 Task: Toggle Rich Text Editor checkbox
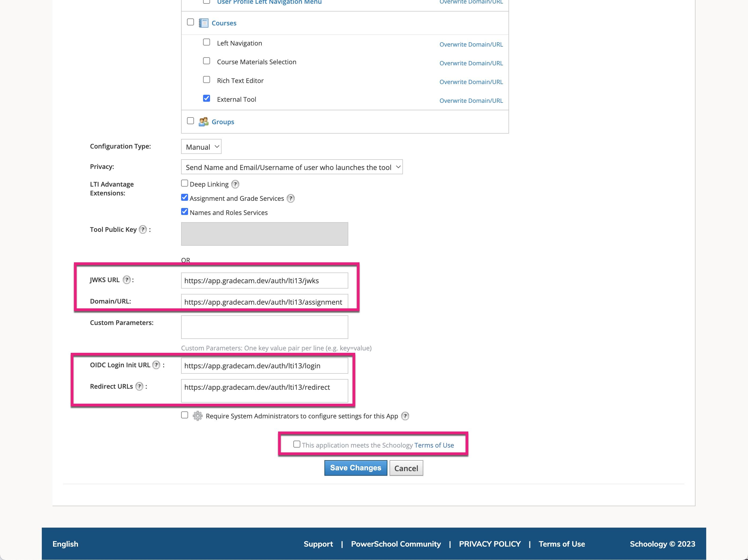(206, 80)
